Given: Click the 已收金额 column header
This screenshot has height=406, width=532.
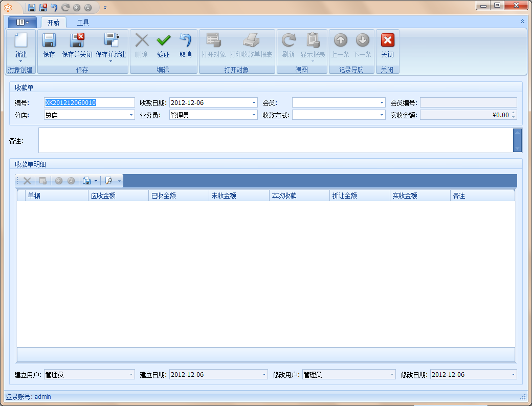Looking at the screenshot, I should point(179,196).
